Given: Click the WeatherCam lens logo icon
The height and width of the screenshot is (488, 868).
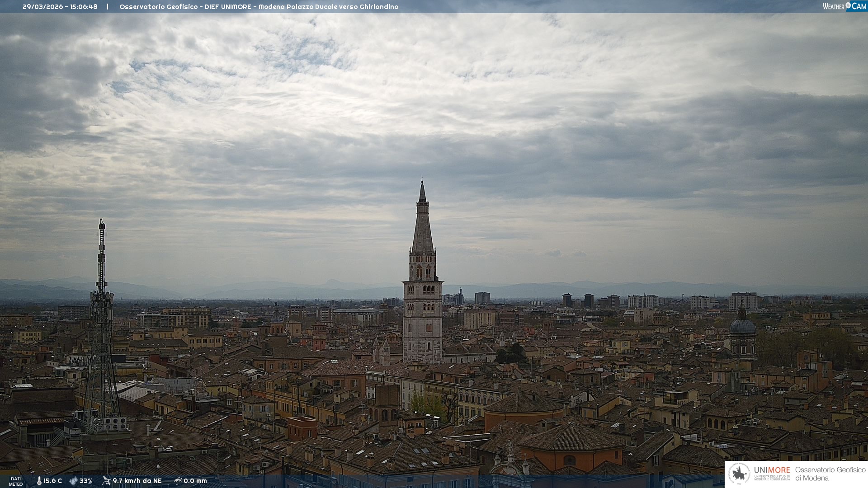Looking at the screenshot, I should click(x=848, y=5).
